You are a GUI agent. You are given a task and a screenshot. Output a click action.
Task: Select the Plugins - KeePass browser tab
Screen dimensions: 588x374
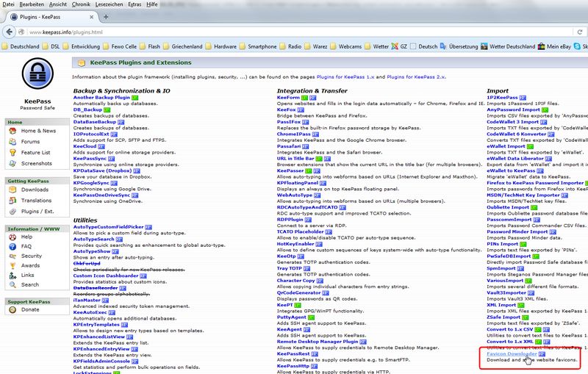coord(51,17)
